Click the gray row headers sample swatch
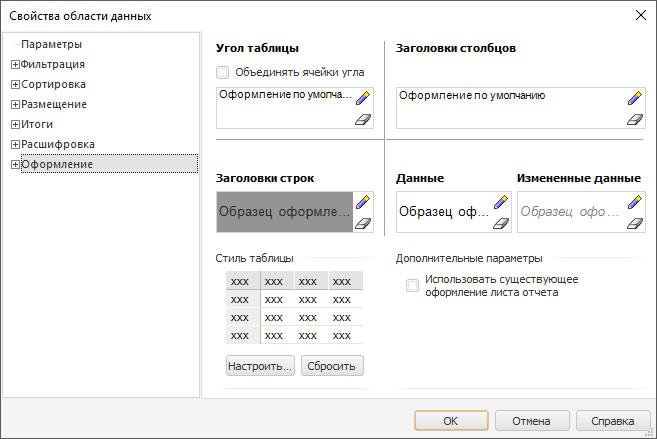Screen dimensions: 657x439 point(284,212)
